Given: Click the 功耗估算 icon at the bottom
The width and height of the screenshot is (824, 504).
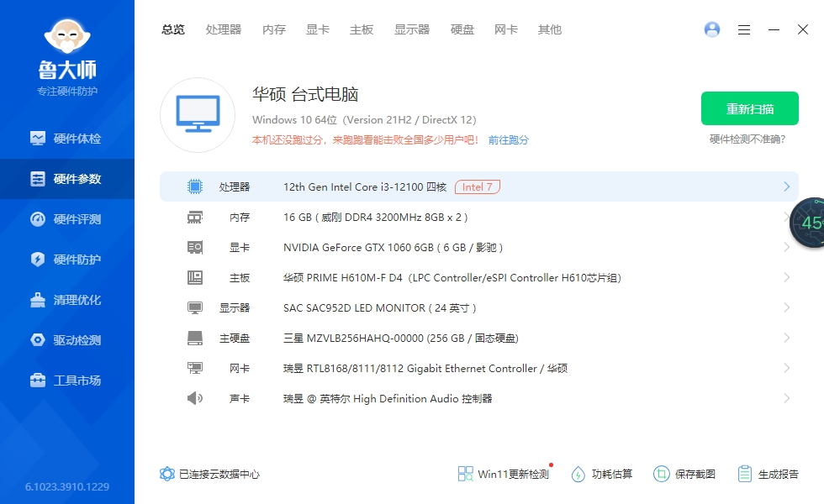Looking at the screenshot, I should (x=578, y=473).
